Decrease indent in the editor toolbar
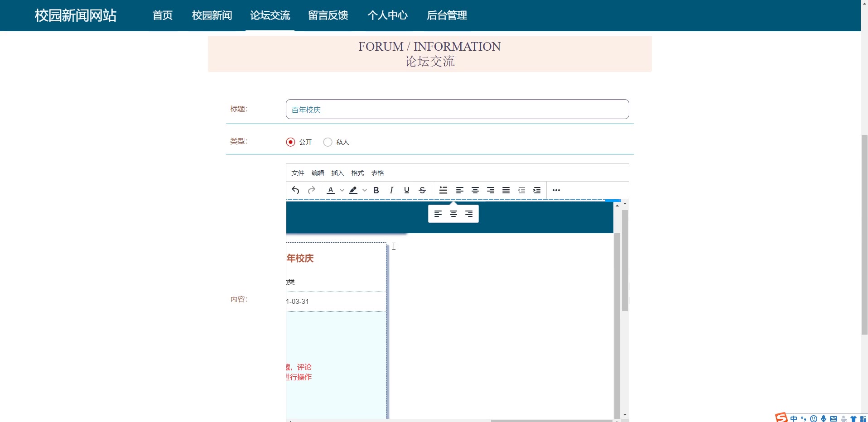Screen dimensions: 868x422 521,190
